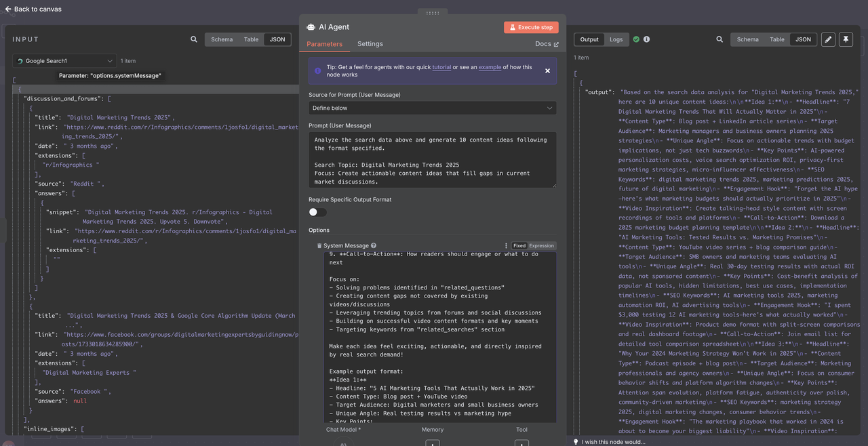The width and height of the screenshot is (868, 446).
Task: Open System Message help tooltip
Action: pyautogui.click(x=374, y=246)
